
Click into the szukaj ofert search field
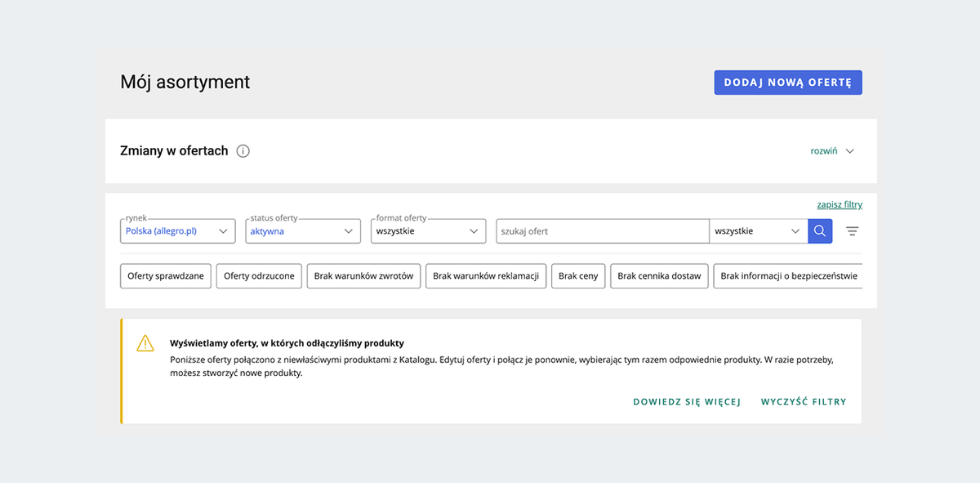click(x=602, y=231)
